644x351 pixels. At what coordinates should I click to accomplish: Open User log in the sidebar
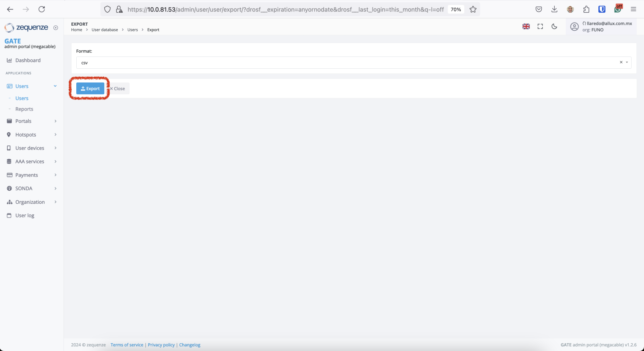click(x=25, y=216)
